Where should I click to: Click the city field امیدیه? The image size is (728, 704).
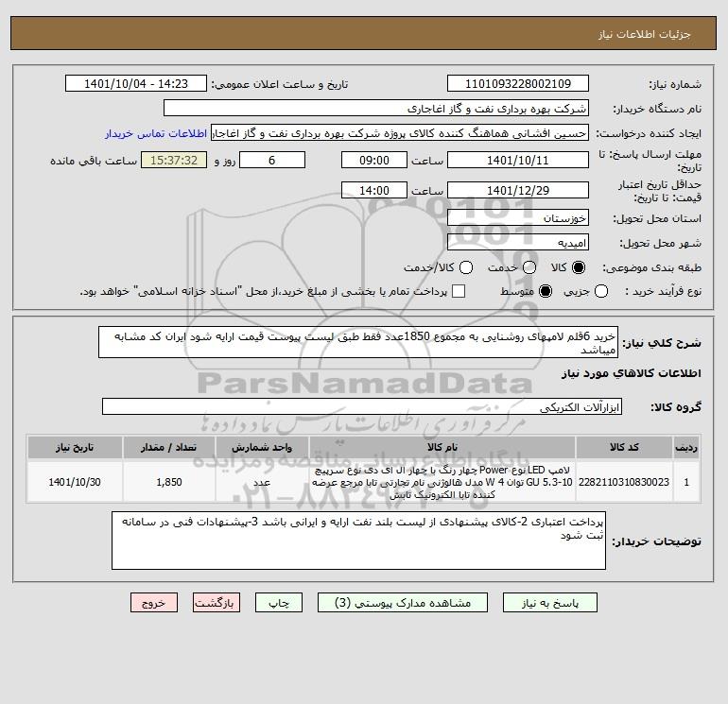pyautogui.click(x=518, y=242)
